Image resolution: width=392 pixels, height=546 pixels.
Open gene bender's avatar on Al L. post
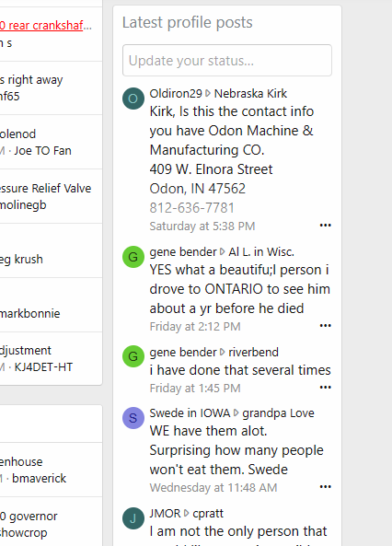point(133,257)
